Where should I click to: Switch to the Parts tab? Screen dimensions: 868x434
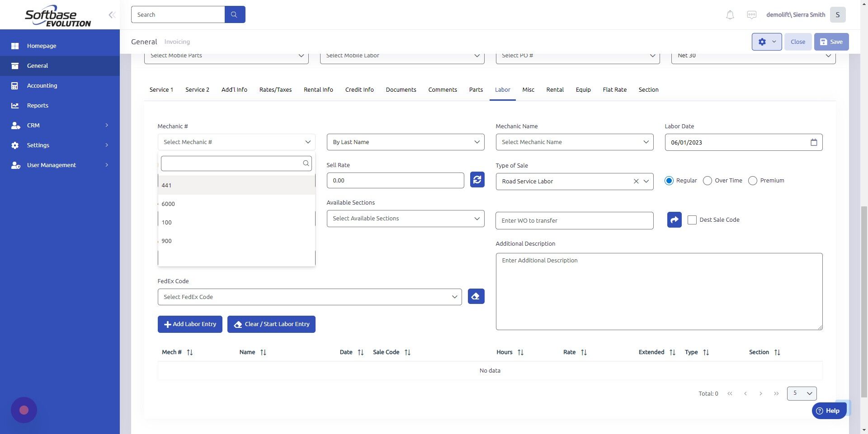(476, 89)
